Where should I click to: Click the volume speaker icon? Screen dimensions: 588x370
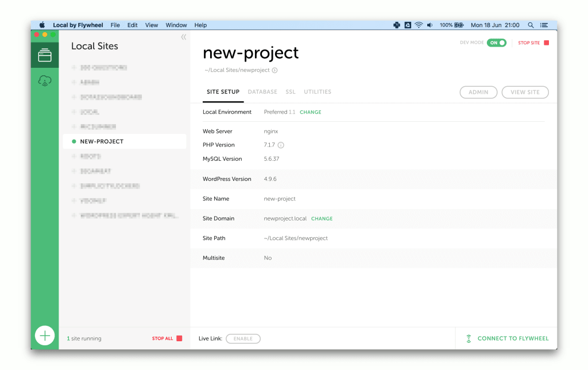pyautogui.click(x=430, y=25)
